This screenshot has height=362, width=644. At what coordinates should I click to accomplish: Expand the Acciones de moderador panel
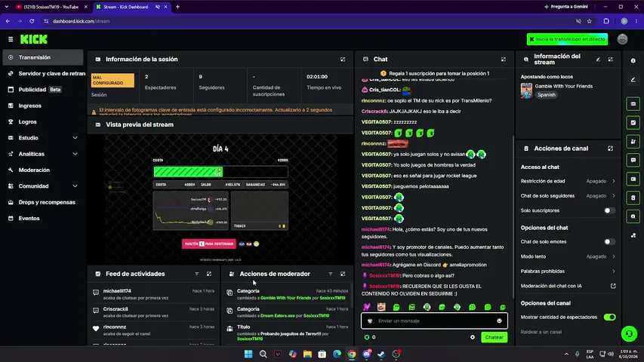(x=343, y=274)
